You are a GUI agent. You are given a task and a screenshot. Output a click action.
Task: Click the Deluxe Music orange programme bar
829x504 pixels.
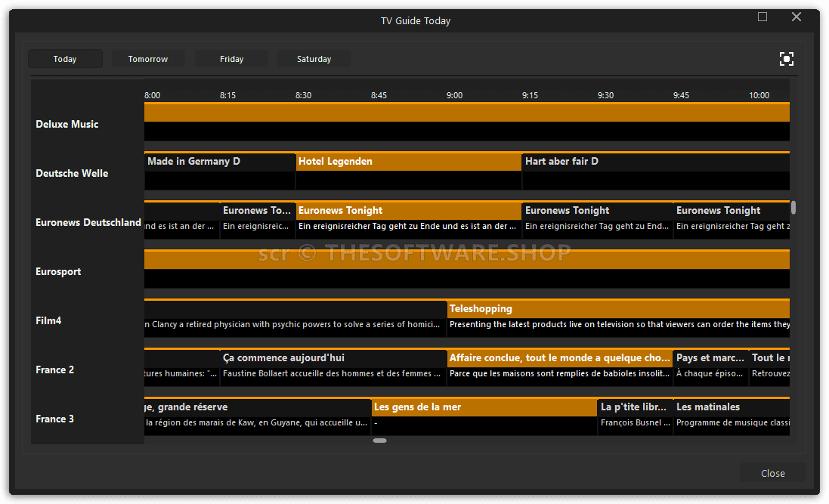coord(467,112)
